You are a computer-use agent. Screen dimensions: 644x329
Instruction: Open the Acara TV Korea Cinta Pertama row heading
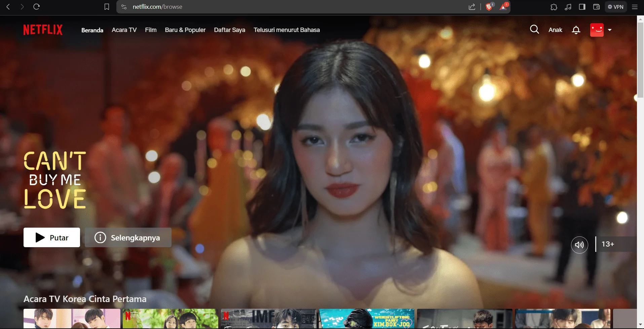[x=85, y=299]
